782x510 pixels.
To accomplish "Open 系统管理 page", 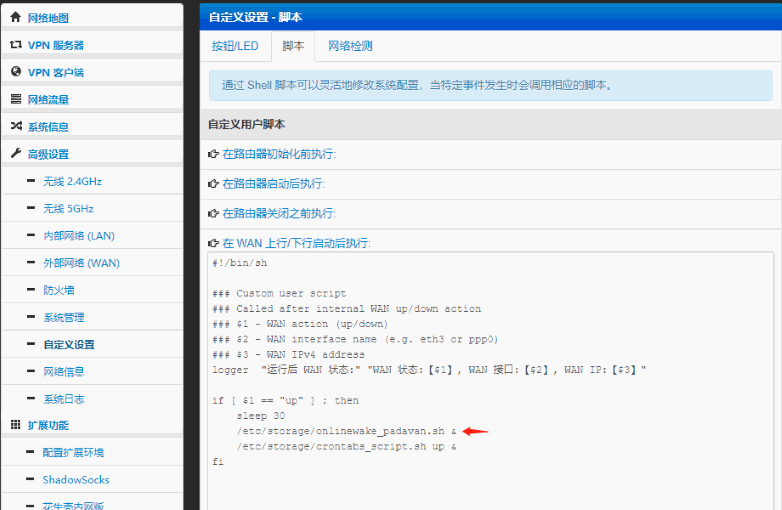I will coord(63,317).
